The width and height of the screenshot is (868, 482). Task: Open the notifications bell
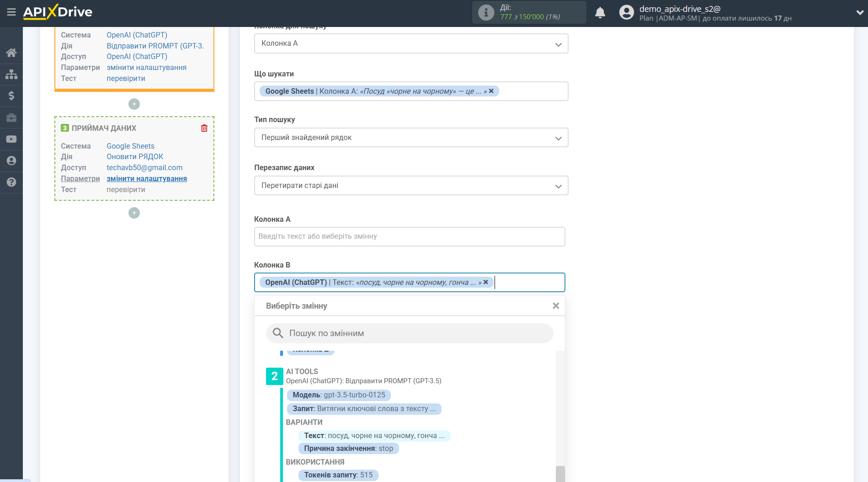pyautogui.click(x=600, y=12)
